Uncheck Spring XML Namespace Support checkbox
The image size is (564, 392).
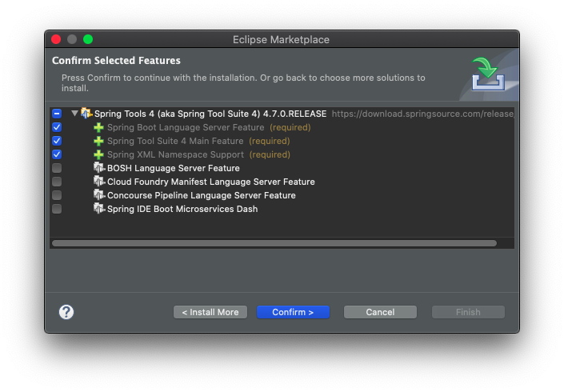tap(57, 154)
